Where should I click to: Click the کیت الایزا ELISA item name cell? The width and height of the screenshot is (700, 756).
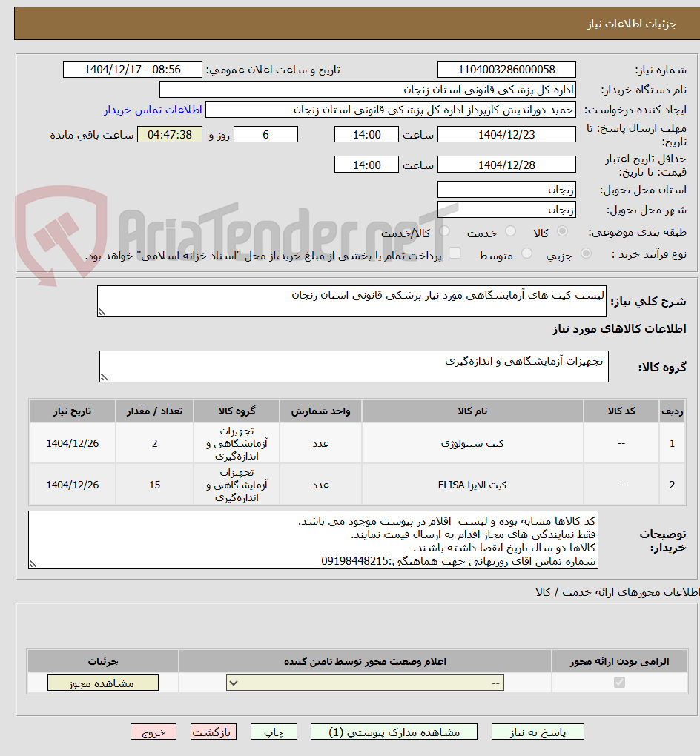pos(473,485)
